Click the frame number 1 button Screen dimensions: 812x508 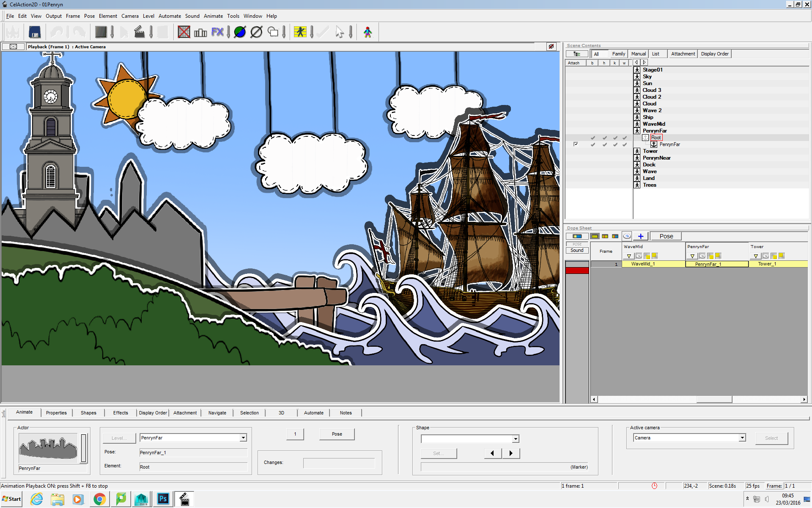pyautogui.click(x=295, y=434)
